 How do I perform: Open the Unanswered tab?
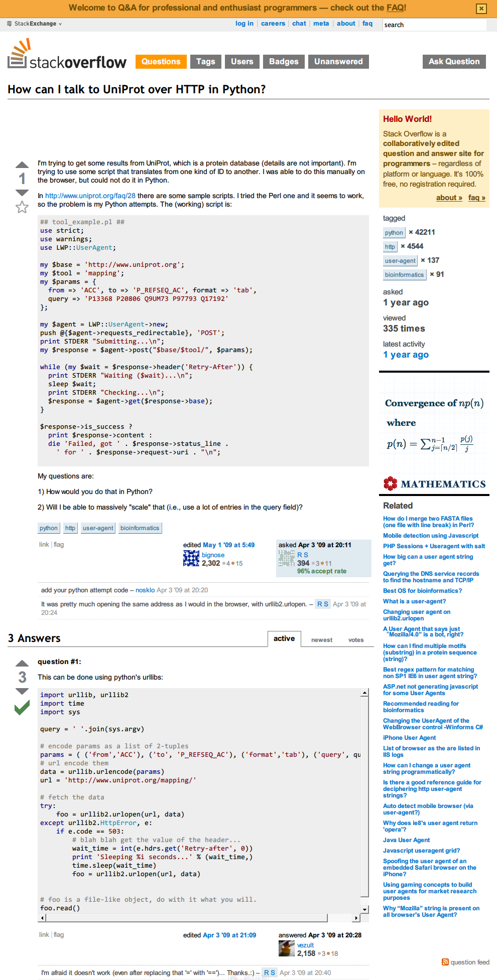pyautogui.click(x=338, y=62)
